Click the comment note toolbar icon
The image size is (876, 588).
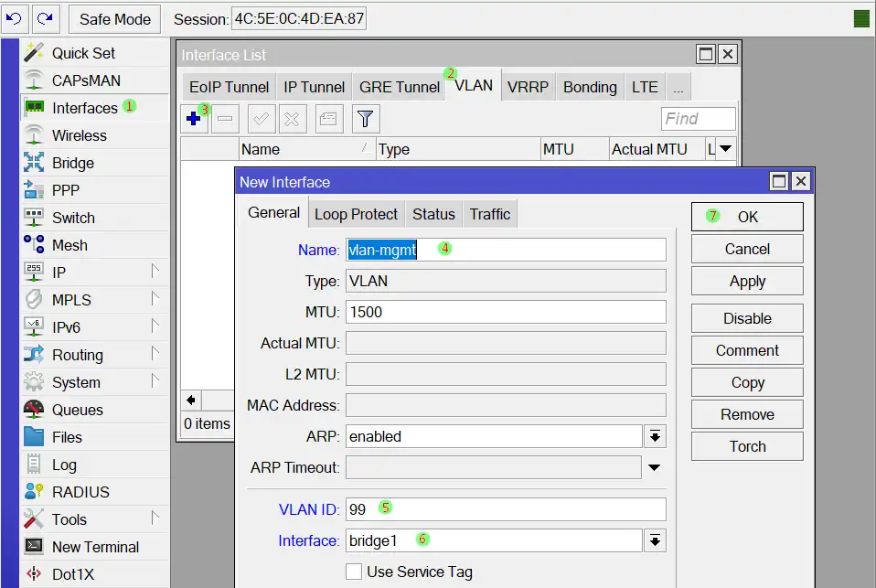coord(329,119)
